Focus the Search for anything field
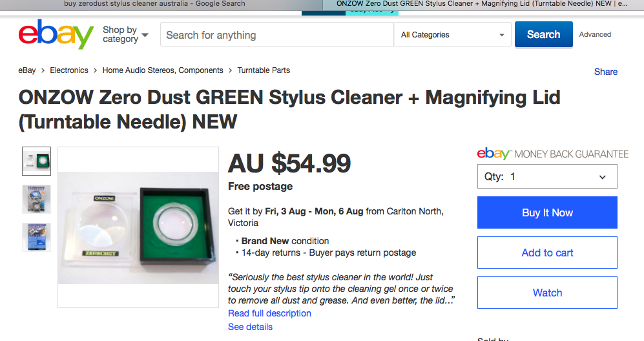The width and height of the screenshot is (644, 341). pos(277,35)
